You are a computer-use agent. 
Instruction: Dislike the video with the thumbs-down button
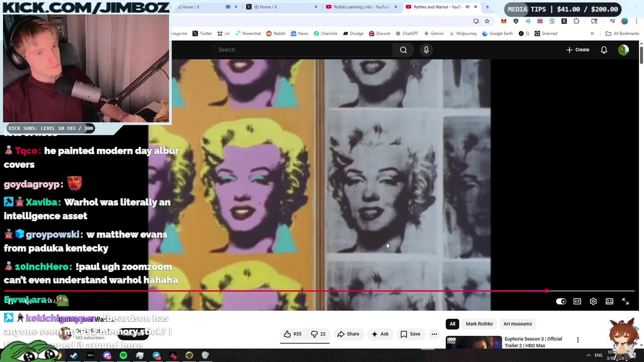(x=318, y=334)
